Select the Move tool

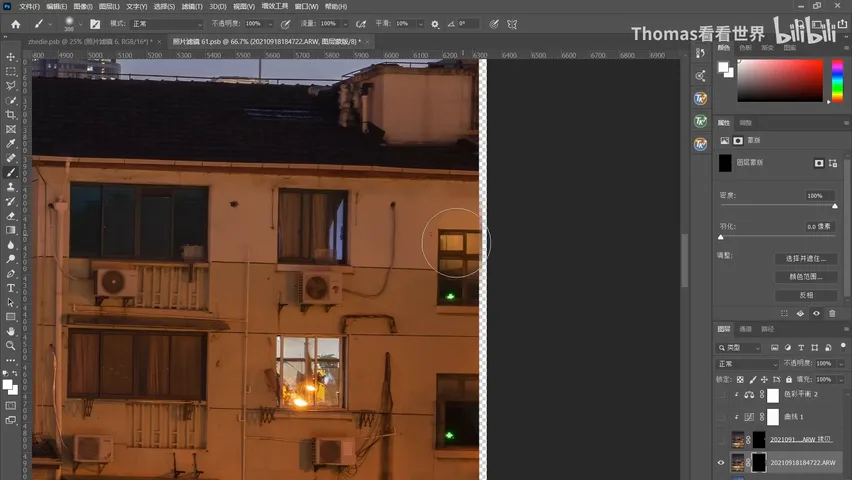coord(11,57)
